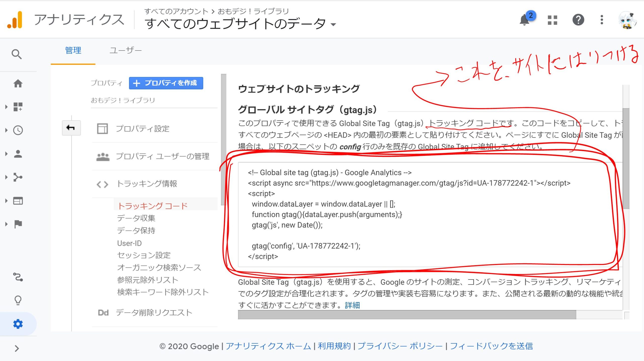Select トラッキング コード submenu item
Viewport: 644px width, 361px height.
[x=152, y=206]
